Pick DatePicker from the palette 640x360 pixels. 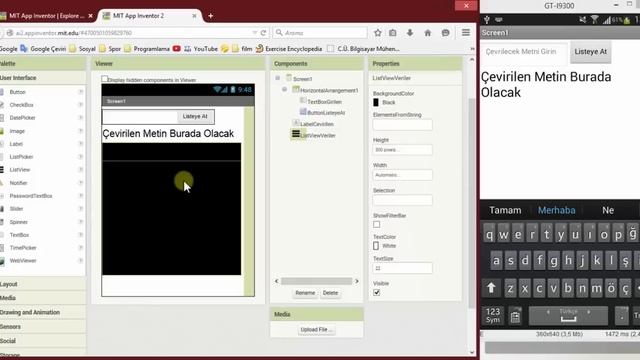[22, 118]
